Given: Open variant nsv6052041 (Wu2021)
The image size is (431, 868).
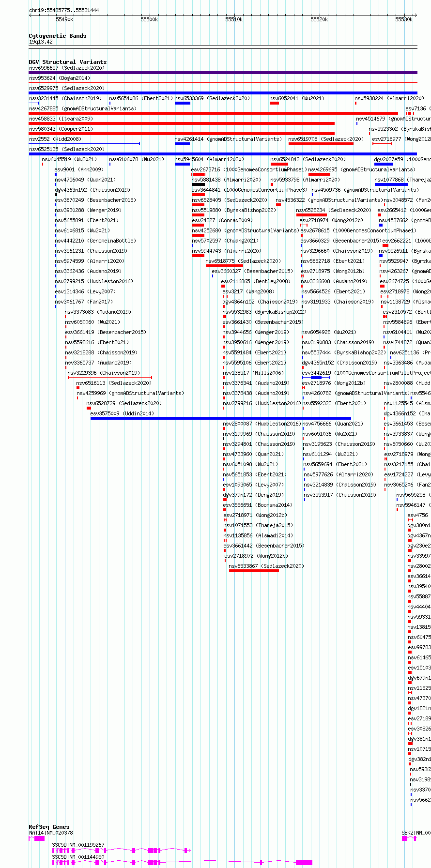Looking at the screenshot, I should tap(297, 98).
